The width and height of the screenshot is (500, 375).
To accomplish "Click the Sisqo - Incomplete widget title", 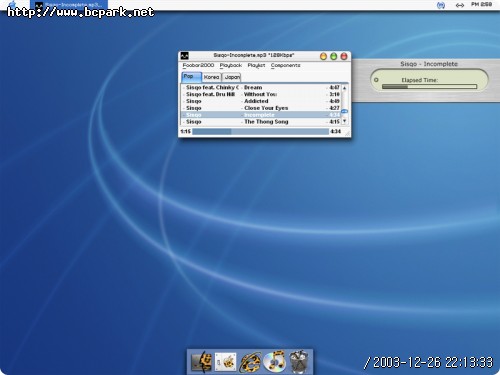I will click(x=429, y=64).
